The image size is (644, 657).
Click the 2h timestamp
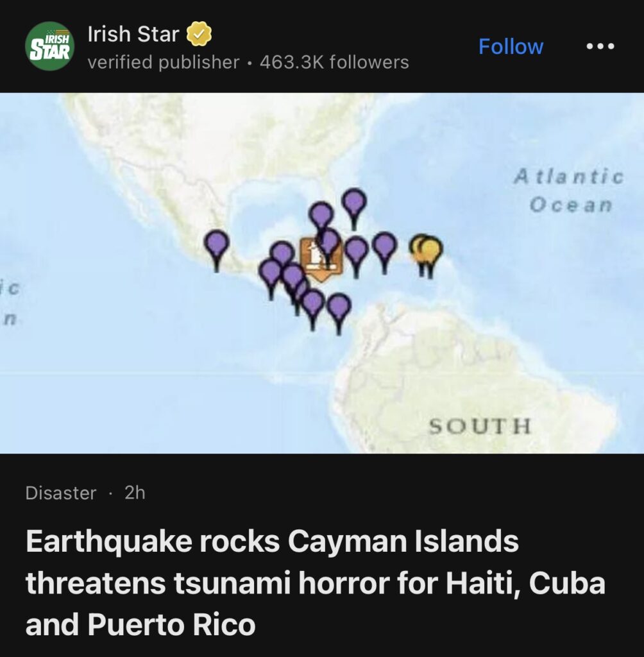point(135,493)
